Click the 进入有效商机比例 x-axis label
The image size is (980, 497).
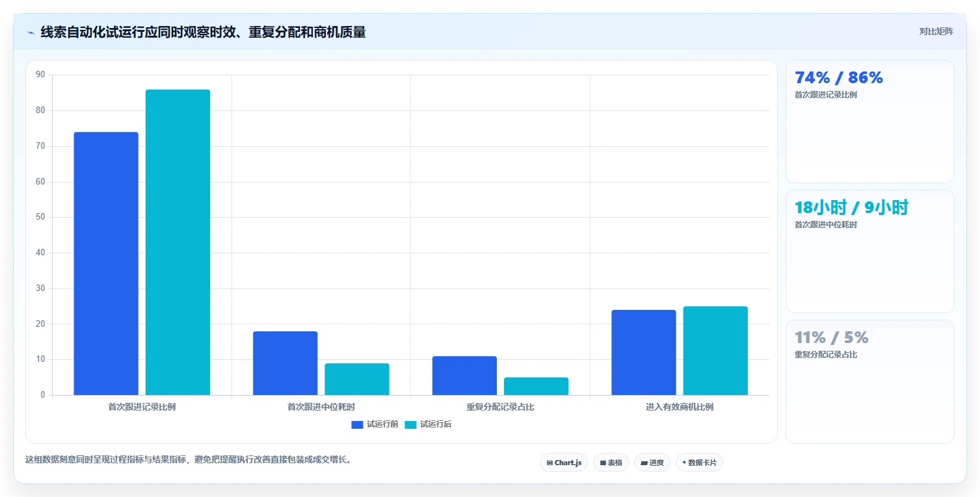pos(680,407)
